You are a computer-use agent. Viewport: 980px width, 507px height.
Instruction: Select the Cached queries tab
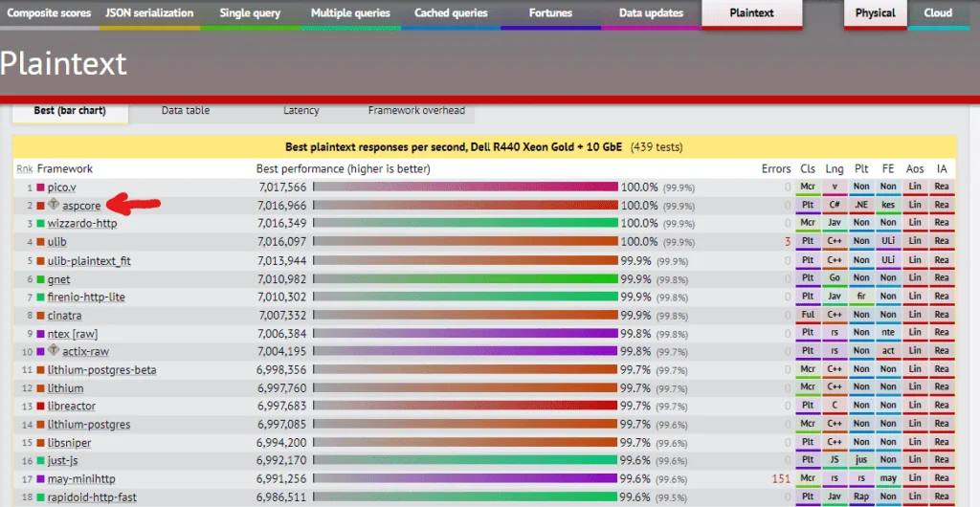coord(451,13)
